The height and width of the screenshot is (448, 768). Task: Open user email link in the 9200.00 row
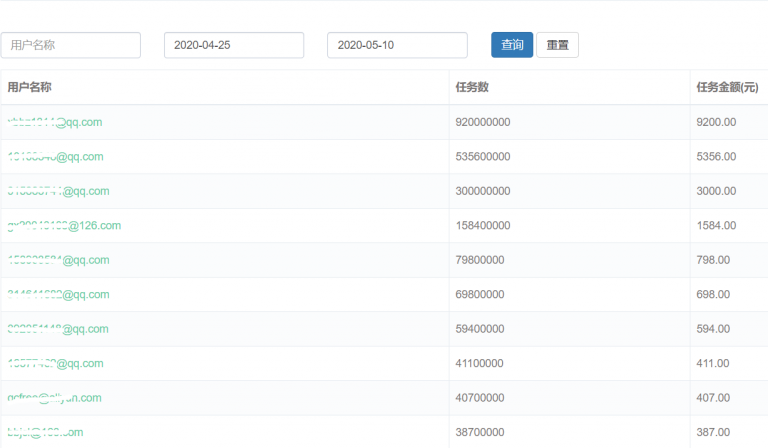coord(55,122)
